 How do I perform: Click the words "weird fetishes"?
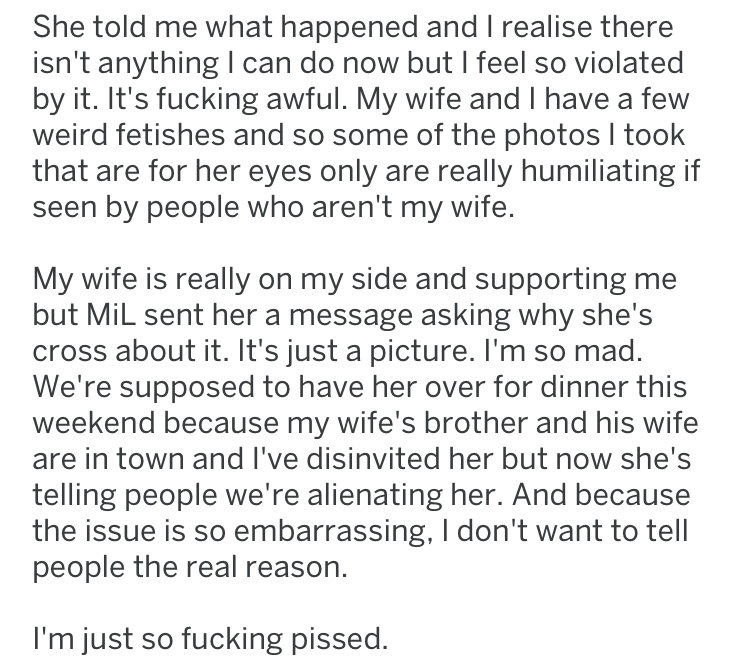128,135
